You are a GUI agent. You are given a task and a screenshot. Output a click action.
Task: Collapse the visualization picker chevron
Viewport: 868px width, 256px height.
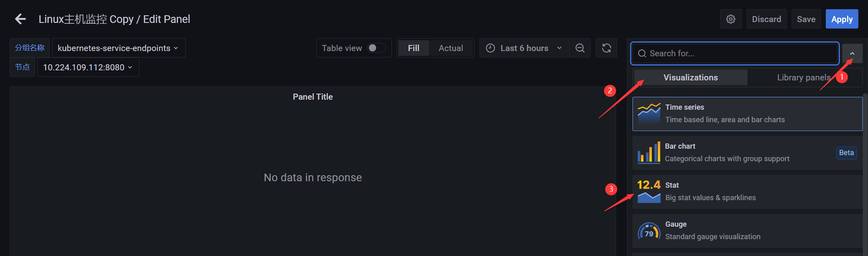pos(852,53)
